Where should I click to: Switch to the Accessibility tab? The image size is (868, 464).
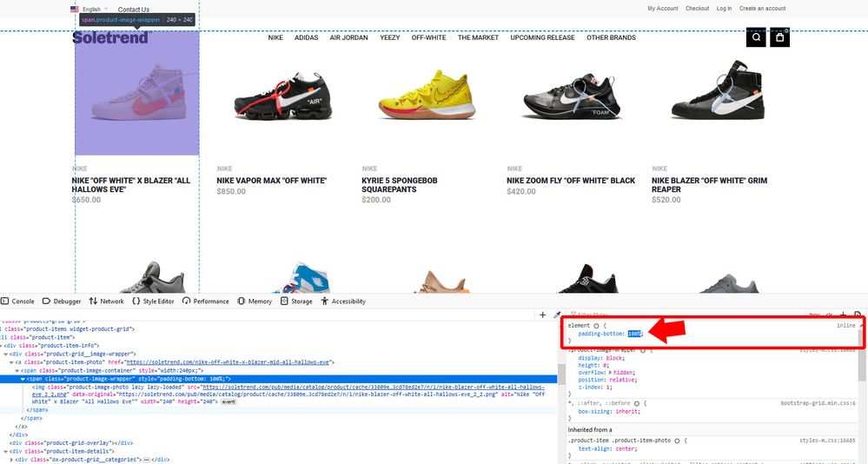pos(343,302)
